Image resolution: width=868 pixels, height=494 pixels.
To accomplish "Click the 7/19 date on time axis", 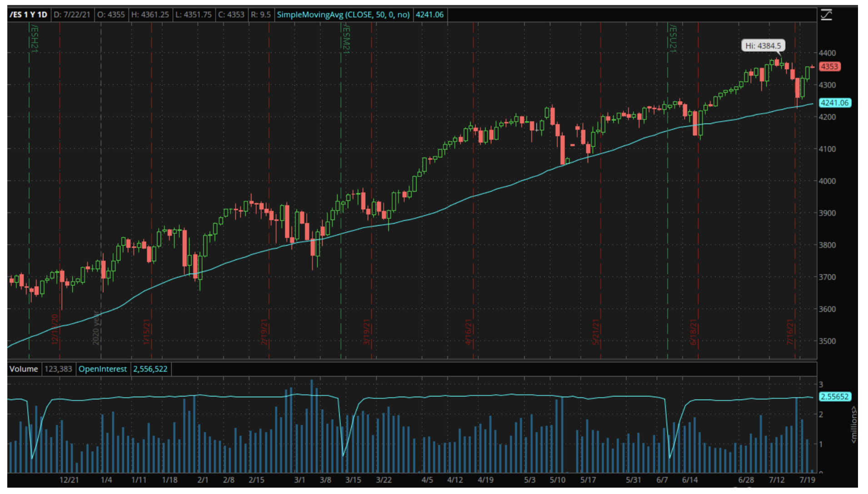I will click(807, 480).
